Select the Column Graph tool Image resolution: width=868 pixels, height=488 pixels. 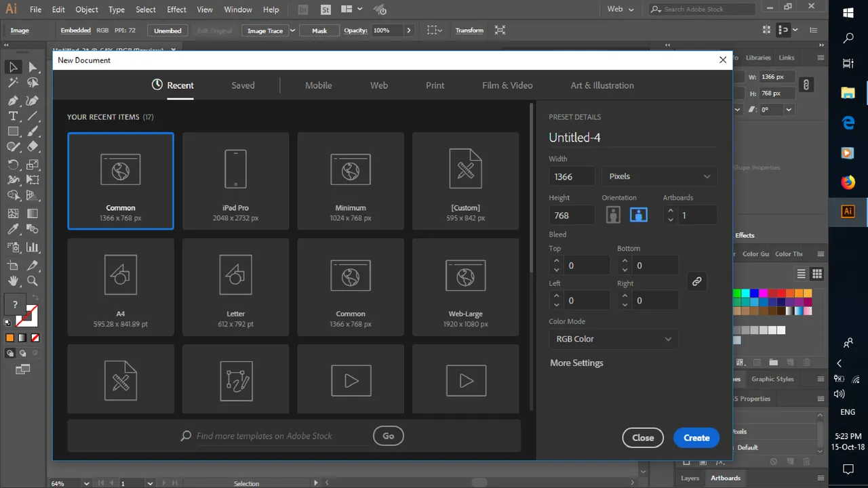point(33,247)
